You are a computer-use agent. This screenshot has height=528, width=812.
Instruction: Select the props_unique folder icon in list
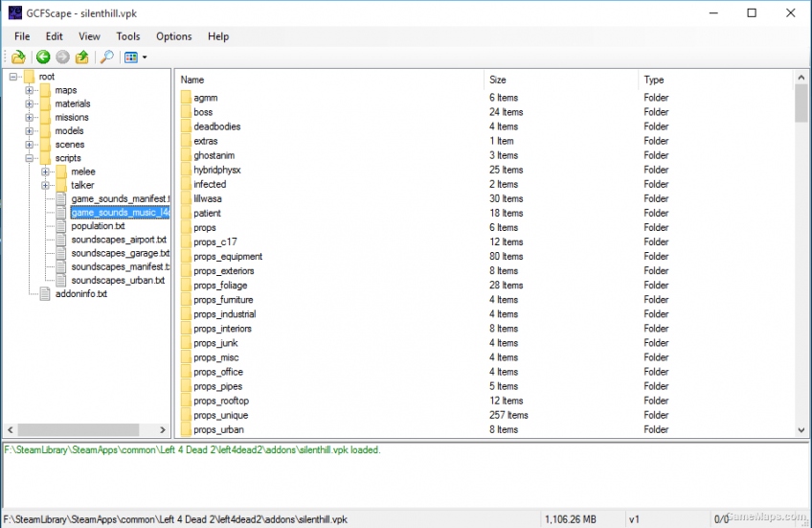(186, 415)
